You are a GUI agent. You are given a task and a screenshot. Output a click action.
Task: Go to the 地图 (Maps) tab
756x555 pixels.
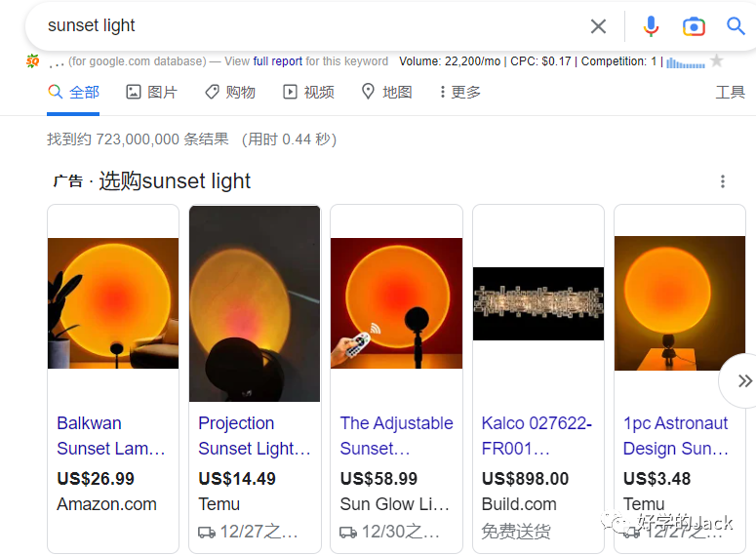point(386,92)
